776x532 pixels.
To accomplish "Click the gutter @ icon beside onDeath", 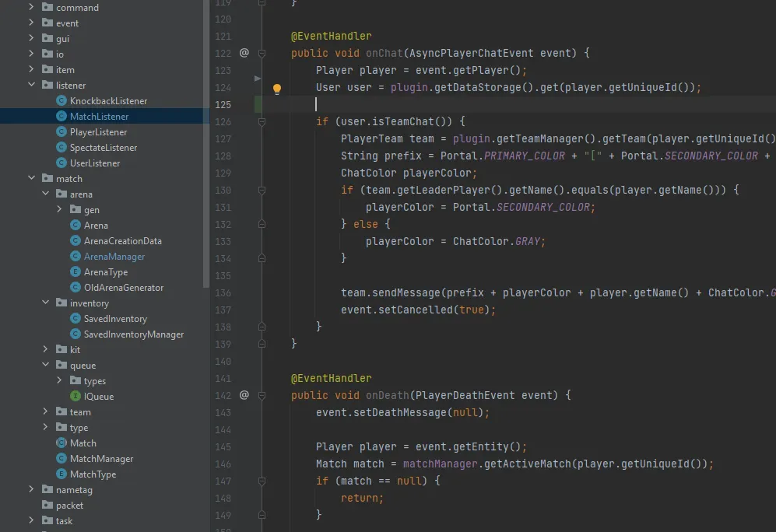I will point(244,395).
